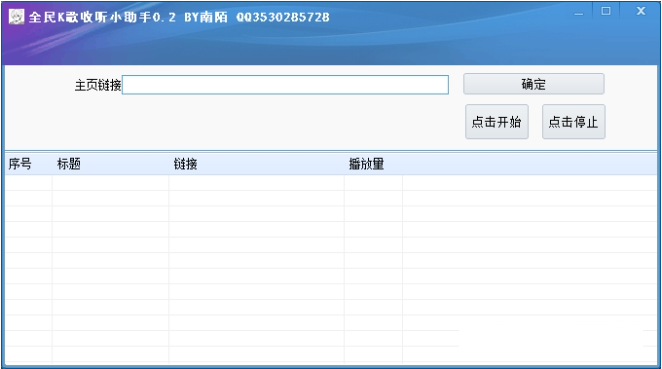Select the first empty cell under 标题
Screen dimensions: 662x369
pyautogui.click(x=110, y=182)
